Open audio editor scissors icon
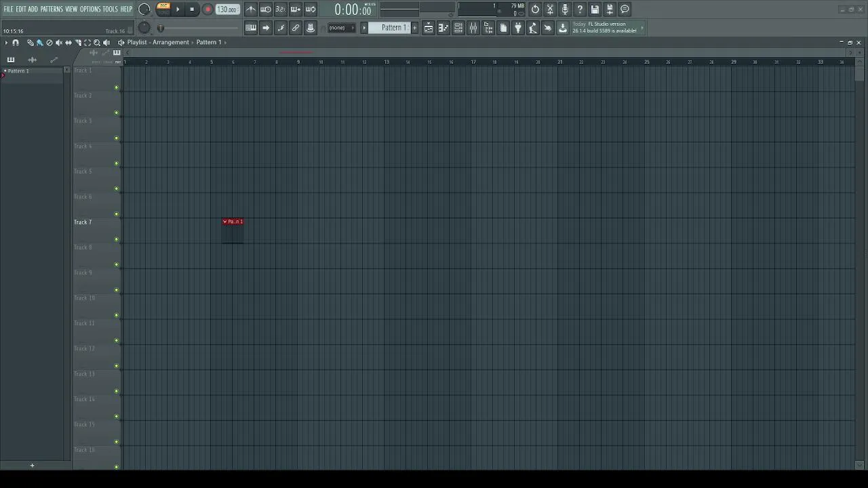The height and width of the screenshot is (488, 868). (x=550, y=9)
